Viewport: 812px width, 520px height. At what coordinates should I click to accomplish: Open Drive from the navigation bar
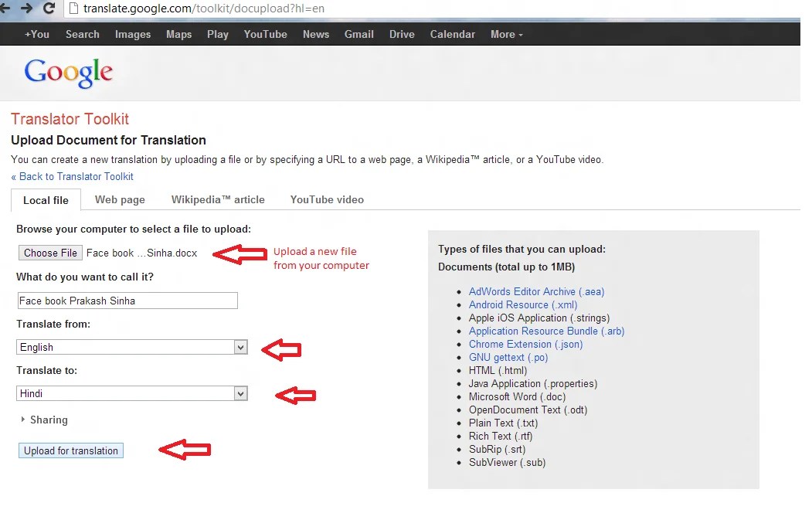401,34
